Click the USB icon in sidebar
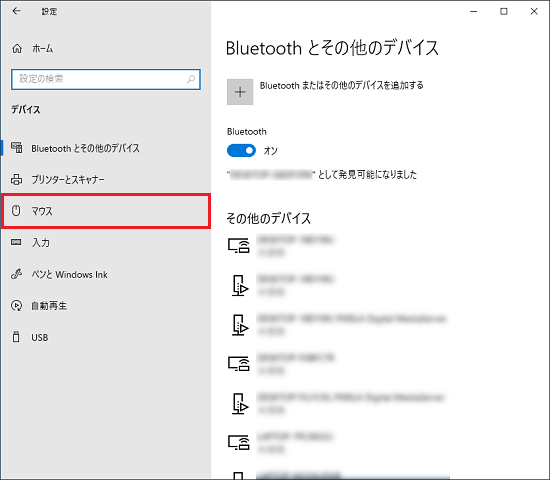The width and height of the screenshot is (550, 480). [16, 337]
